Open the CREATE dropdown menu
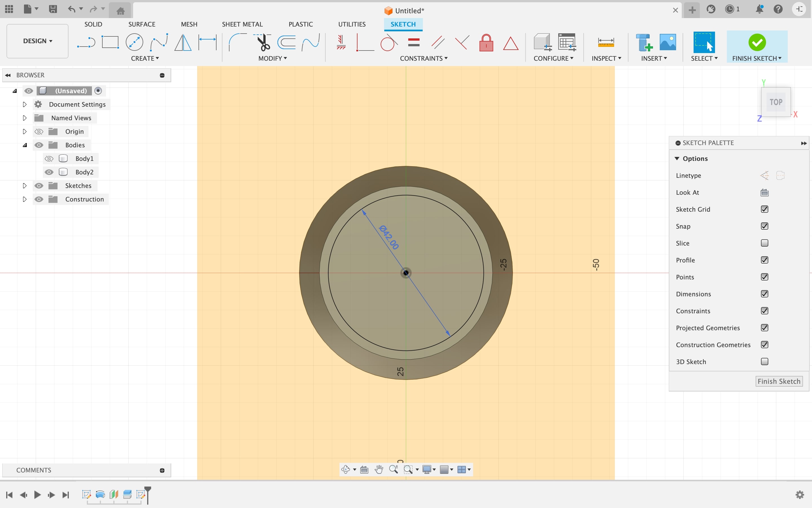Image resolution: width=812 pixels, height=508 pixels. [145, 58]
